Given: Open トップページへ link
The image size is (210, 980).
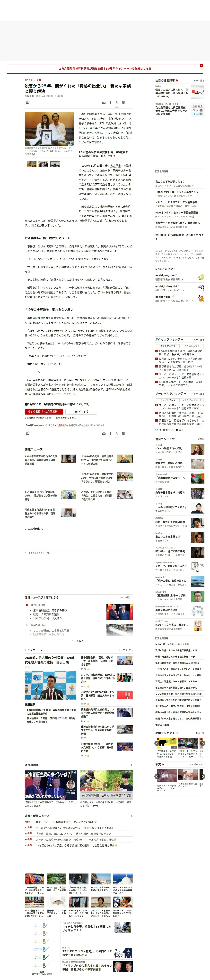Looking at the screenshot, I should pyautogui.click(x=126, y=650).
